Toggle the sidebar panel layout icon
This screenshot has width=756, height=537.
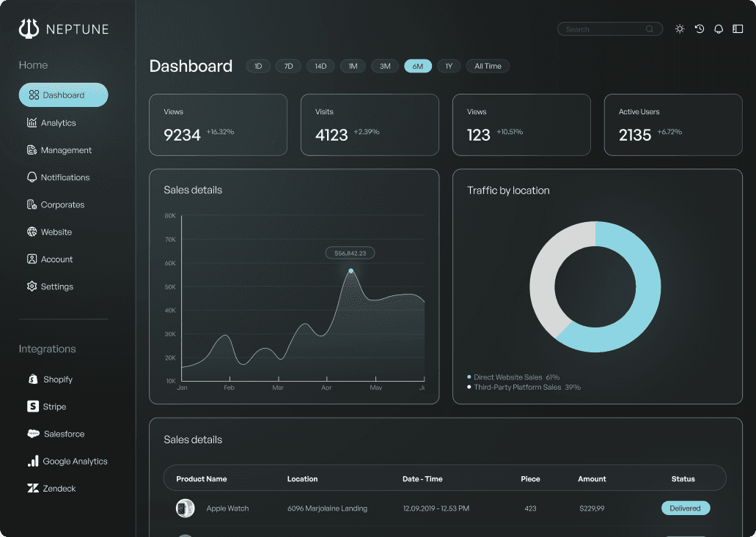[x=738, y=29]
